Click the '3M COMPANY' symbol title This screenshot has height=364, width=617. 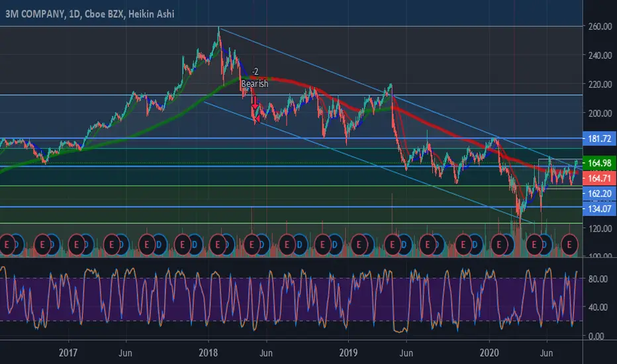click(34, 14)
